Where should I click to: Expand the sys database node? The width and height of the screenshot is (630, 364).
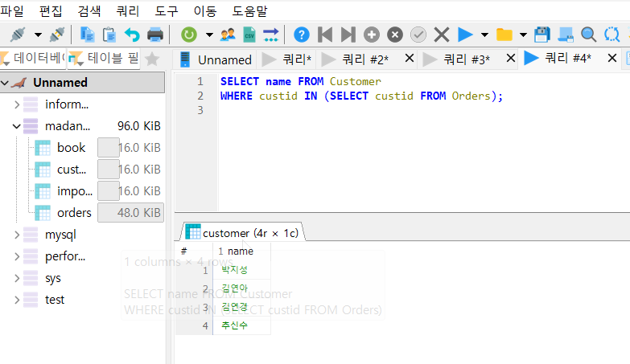pyautogui.click(x=16, y=278)
